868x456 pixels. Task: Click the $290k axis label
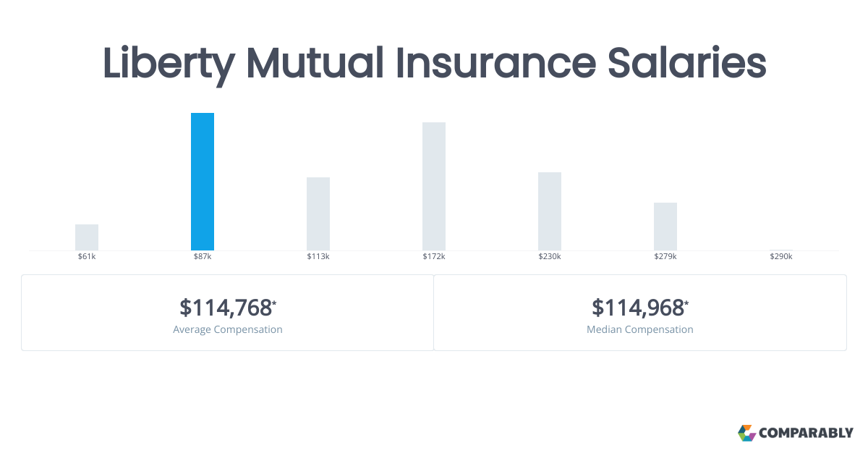[781, 257]
